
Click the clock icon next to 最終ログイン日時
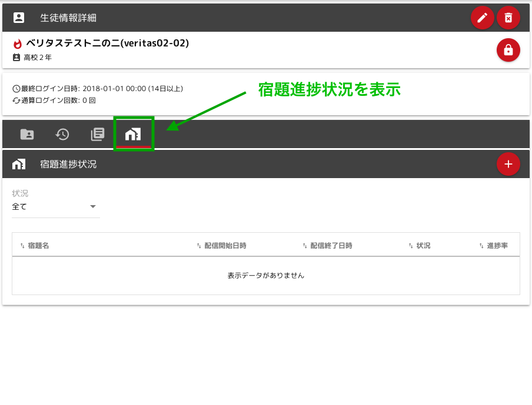(16, 89)
